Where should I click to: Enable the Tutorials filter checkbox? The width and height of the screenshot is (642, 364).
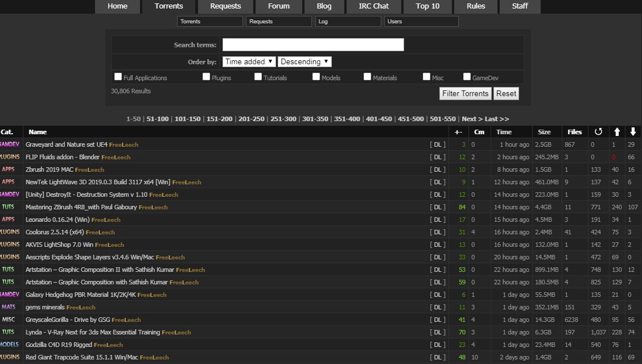(258, 76)
